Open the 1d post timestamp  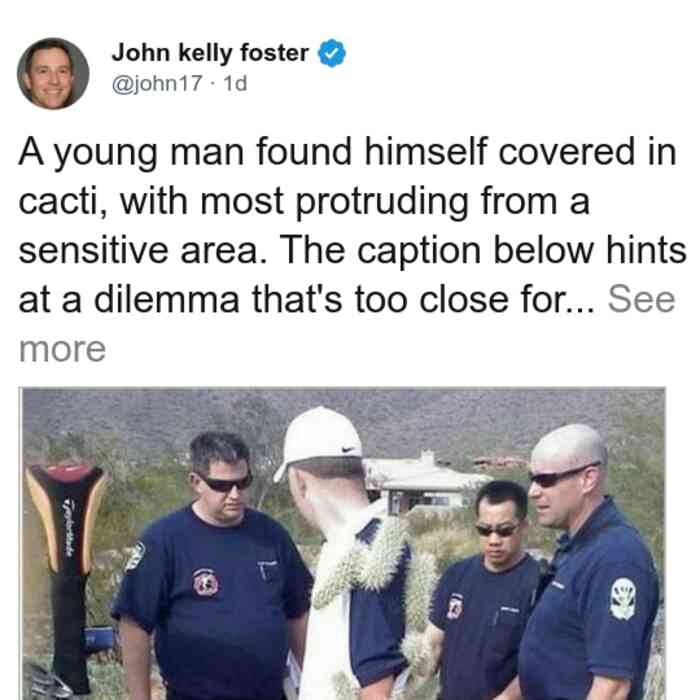pos(235,84)
